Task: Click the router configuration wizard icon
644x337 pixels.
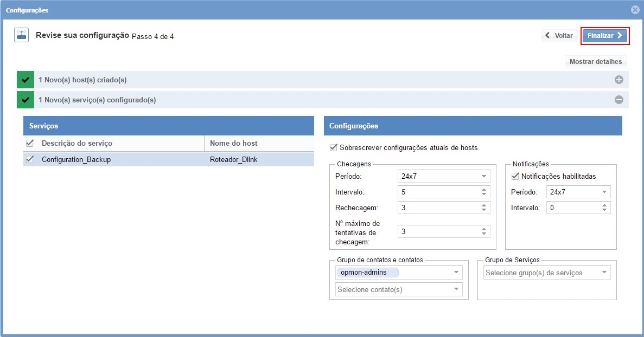Action: tap(21, 35)
